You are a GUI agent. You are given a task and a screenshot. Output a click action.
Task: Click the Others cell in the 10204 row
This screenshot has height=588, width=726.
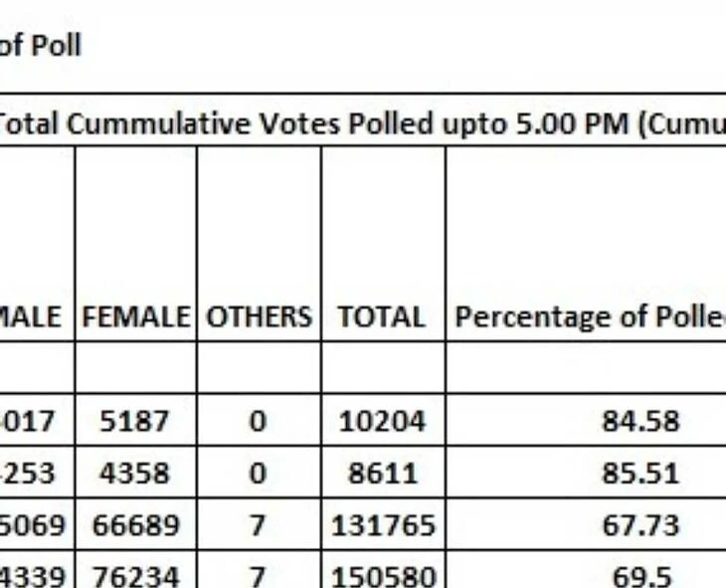[259, 421]
